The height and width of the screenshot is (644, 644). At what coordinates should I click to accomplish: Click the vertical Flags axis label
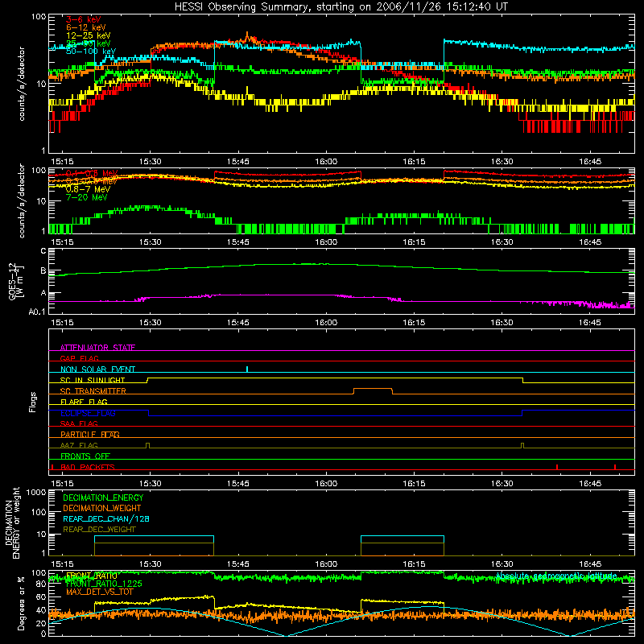point(33,402)
